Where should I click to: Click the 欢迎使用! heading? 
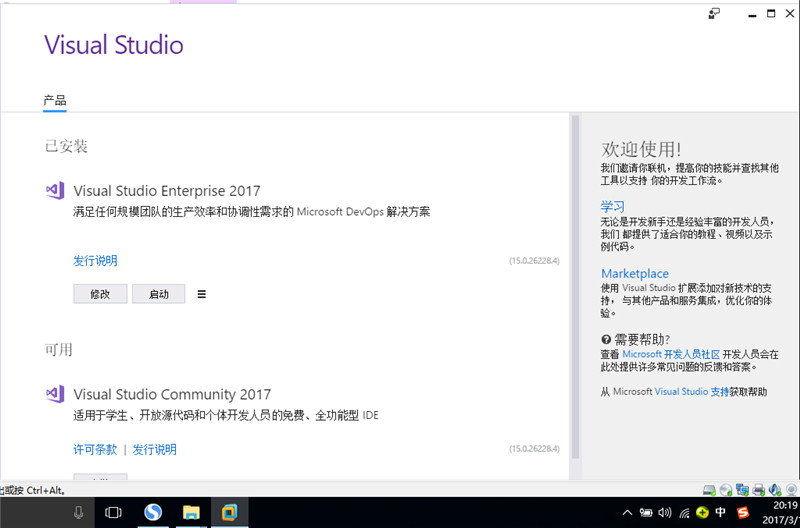(641, 149)
